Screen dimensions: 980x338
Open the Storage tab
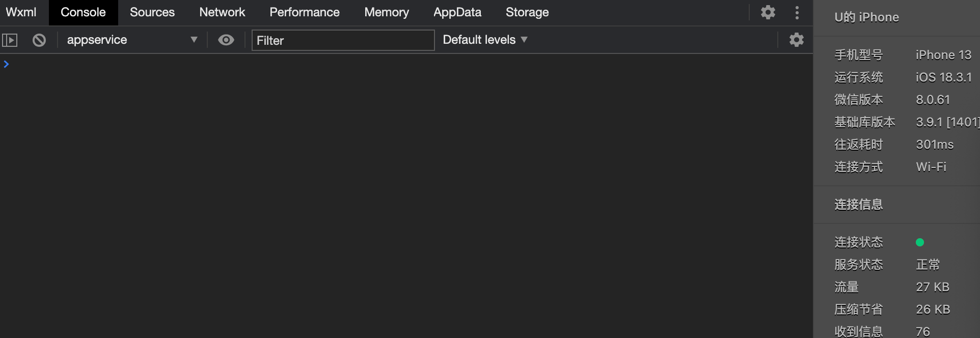527,12
